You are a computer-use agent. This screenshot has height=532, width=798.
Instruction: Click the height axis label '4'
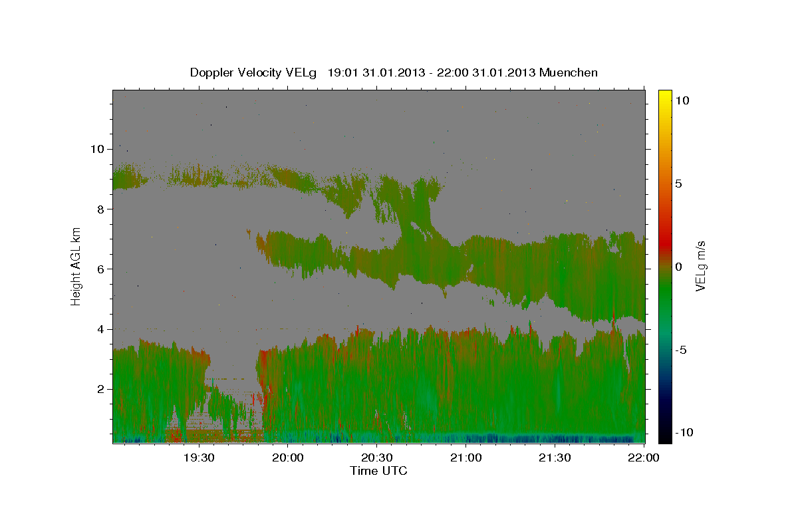[100, 329]
